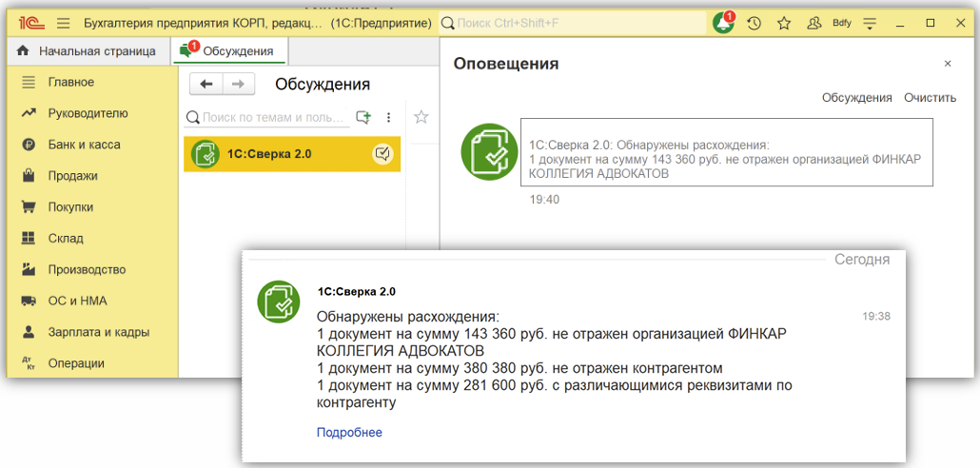Click the Сегодня date label

point(862,260)
